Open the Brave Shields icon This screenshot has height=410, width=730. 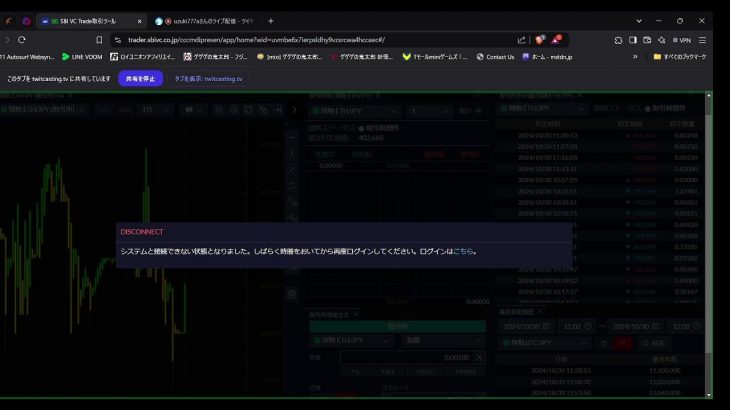coord(540,40)
